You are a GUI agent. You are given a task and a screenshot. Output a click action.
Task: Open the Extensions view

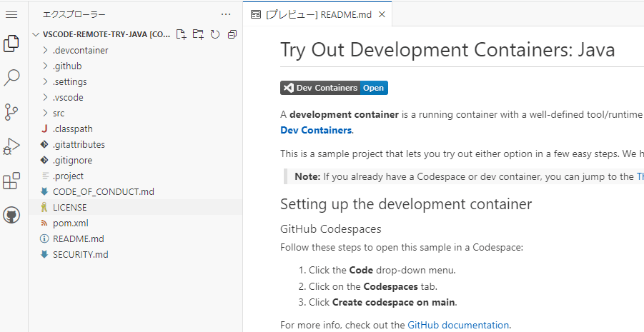pyautogui.click(x=11, y=181)
